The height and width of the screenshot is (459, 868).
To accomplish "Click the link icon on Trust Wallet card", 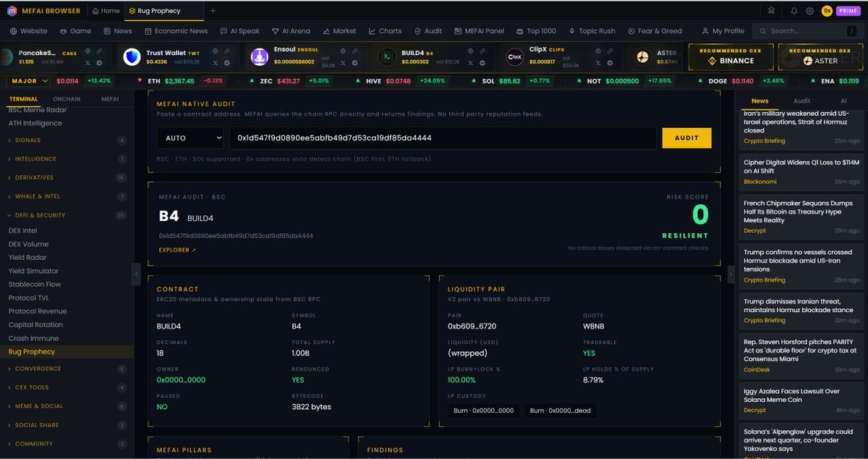I will pyautogui.click(x=226, y=51).
